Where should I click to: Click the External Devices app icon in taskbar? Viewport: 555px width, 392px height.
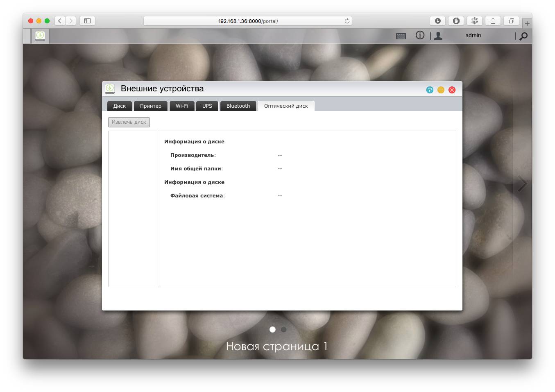pyautogui.click(x=40, y=36)
